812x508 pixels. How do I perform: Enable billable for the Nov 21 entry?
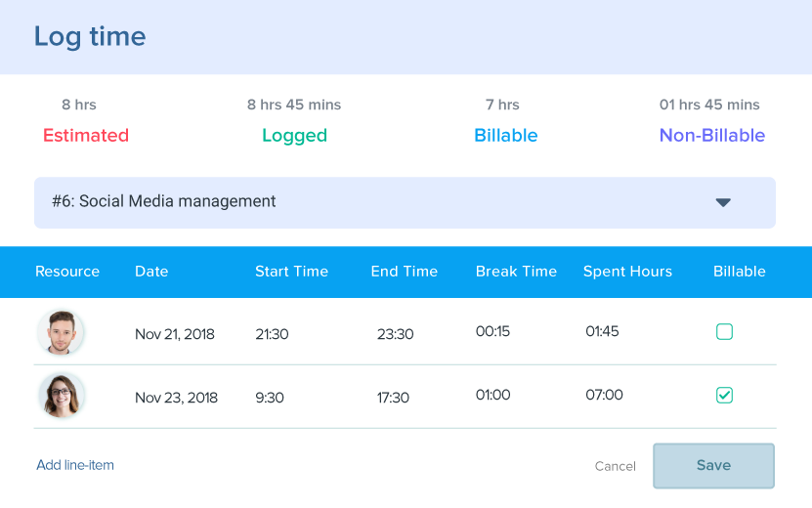[724, 332]
